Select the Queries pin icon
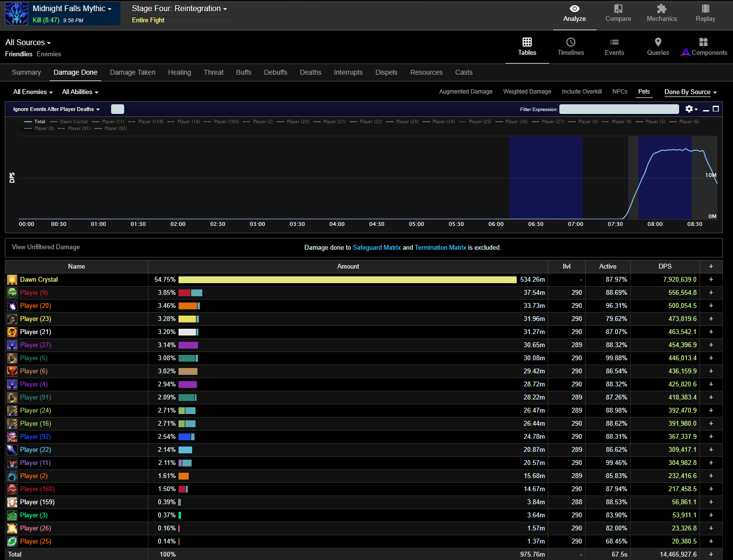 click(658, 42)
